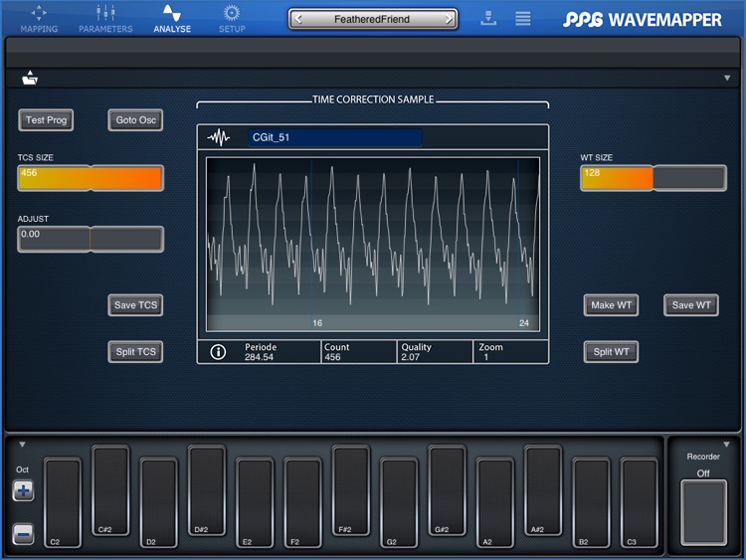746x560 pixels.
Task: Play the A2 key
Action: click(495, 502)
